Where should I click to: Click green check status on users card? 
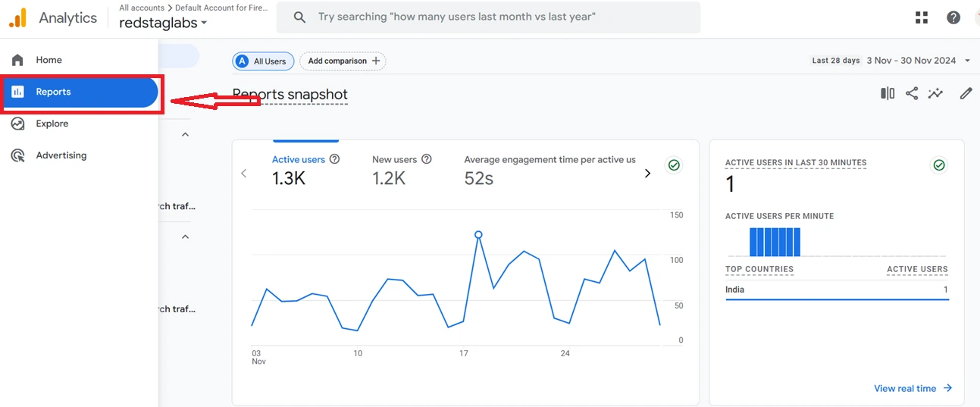pyautogui.click(x=673, y=164)
